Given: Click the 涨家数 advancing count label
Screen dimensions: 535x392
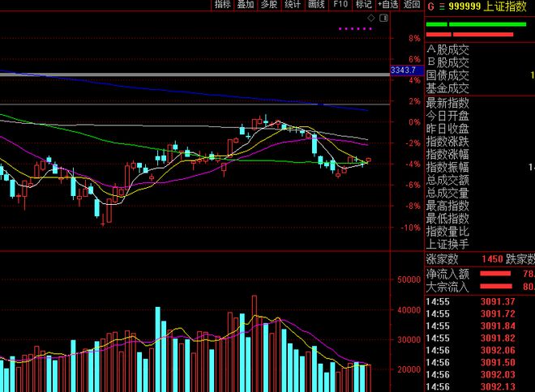Looking at the screenshot, I should coord(442,259).
